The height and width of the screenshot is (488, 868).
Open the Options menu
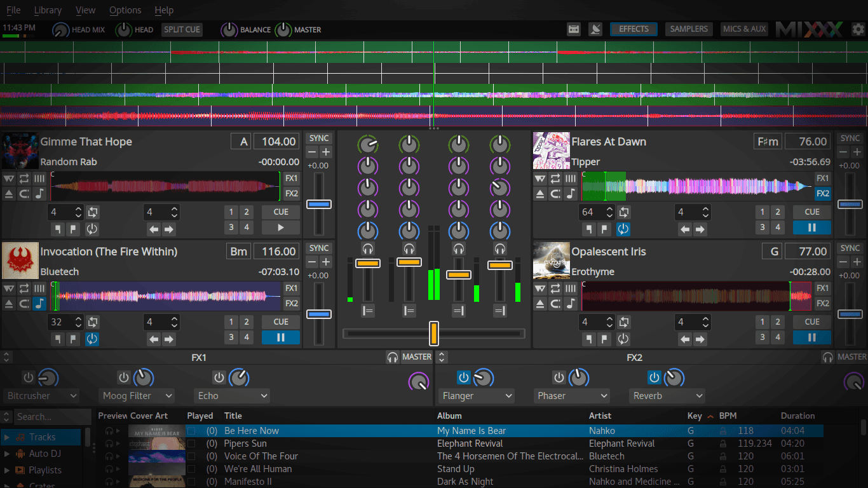click(x=125, y=10)
